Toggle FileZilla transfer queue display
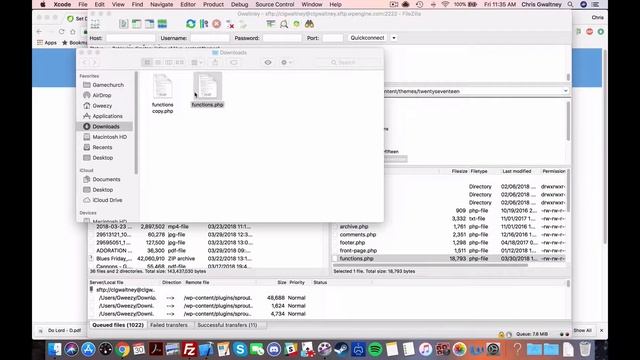640x360 pixels. (x=162, y=24)
